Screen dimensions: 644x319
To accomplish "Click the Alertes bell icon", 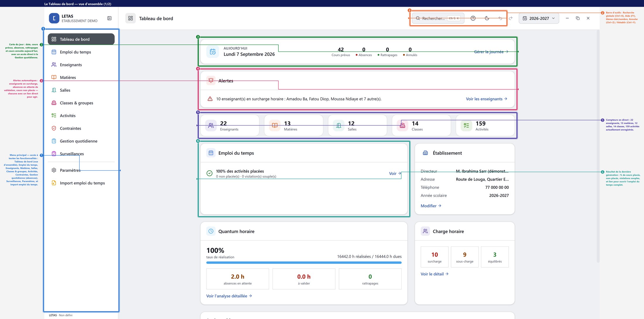I will click(x=211, y=80).
